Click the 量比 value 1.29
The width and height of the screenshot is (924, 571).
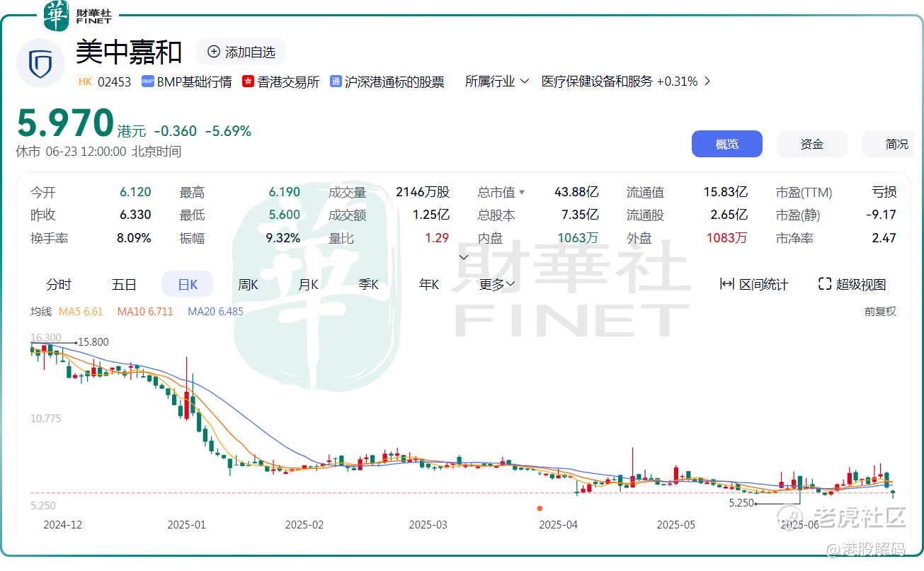pos(437,238)
